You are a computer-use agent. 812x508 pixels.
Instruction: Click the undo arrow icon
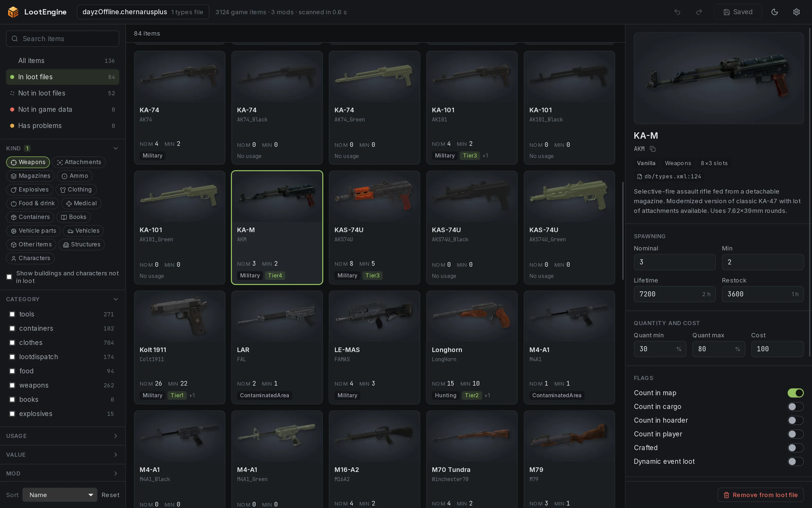pyautogui.click(x=677, y=12)
